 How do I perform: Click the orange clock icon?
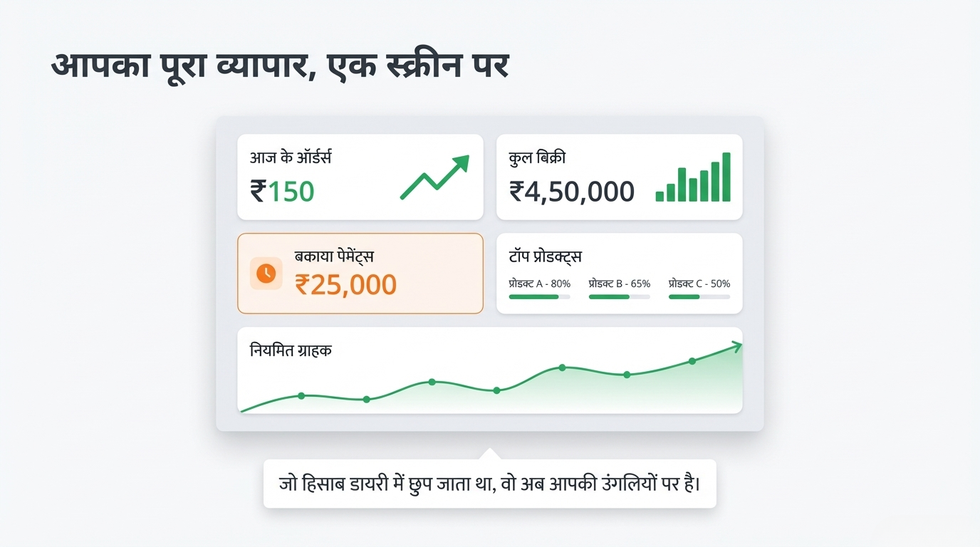[x=266, y=273]
